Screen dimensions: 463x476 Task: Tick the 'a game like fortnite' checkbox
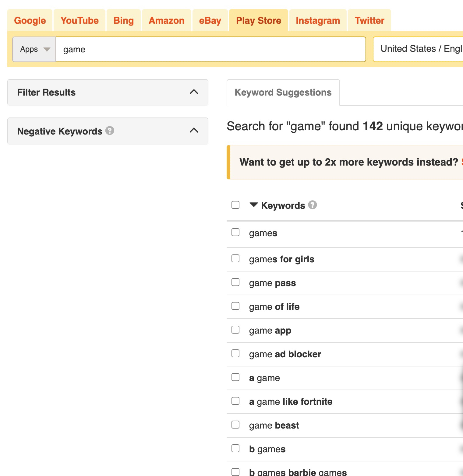pos(235,401)
